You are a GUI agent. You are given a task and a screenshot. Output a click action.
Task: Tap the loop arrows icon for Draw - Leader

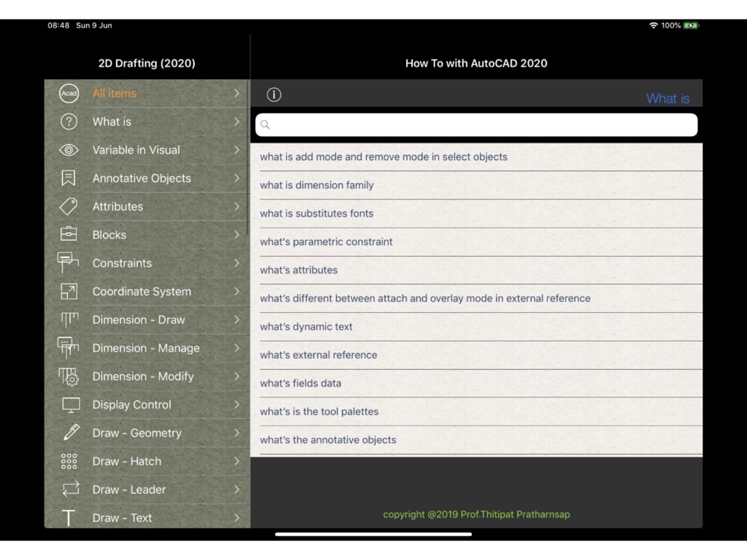[70, 489]
